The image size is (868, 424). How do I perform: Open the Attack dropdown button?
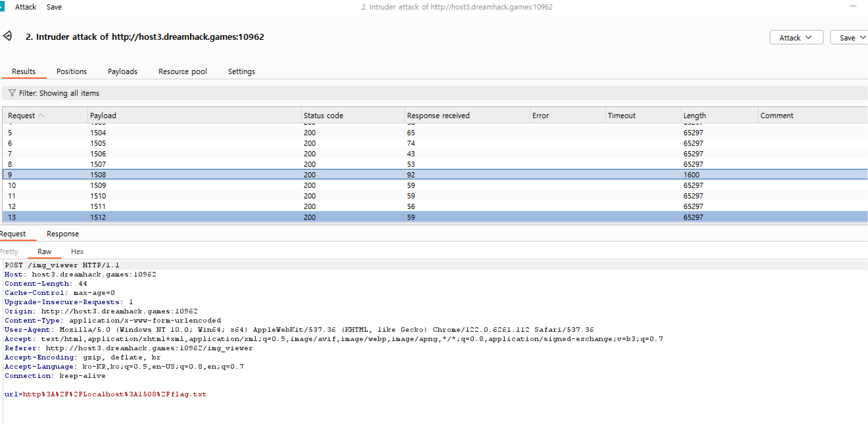point(796,38)
